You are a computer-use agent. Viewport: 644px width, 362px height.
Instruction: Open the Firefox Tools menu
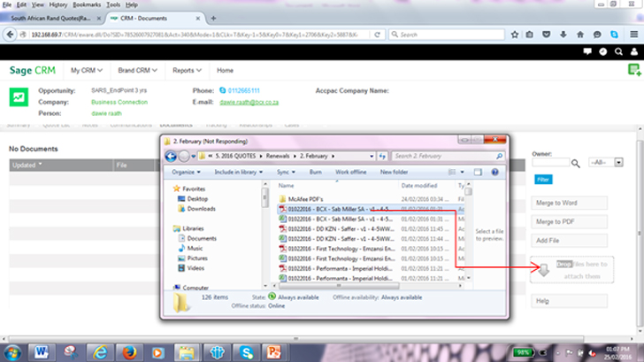(113, 4)
